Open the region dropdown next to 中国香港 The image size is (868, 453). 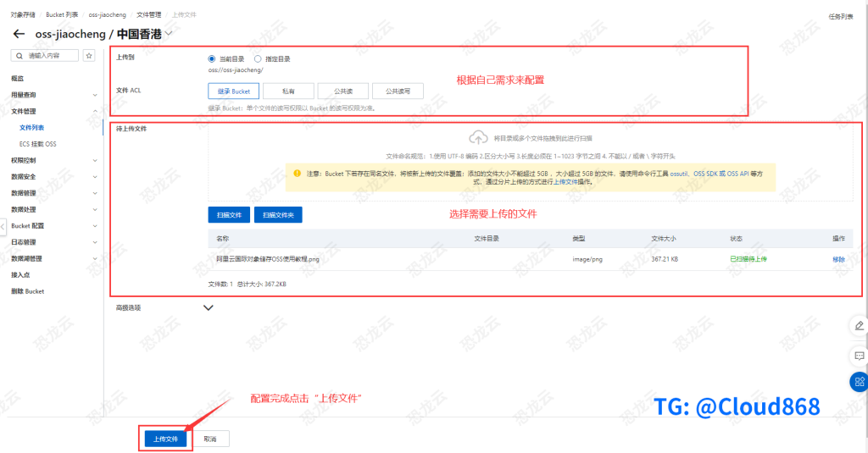[x=169, y=34]
